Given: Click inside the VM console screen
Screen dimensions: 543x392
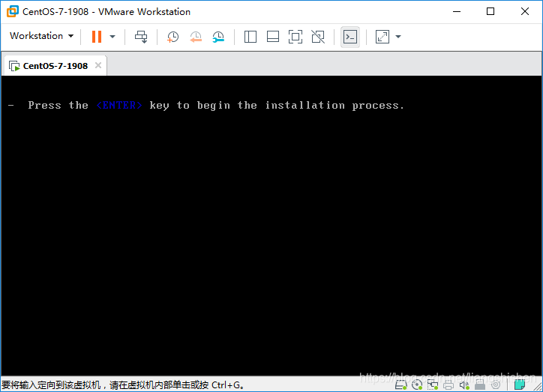Looking at the screenshot, I should point(271,226).
